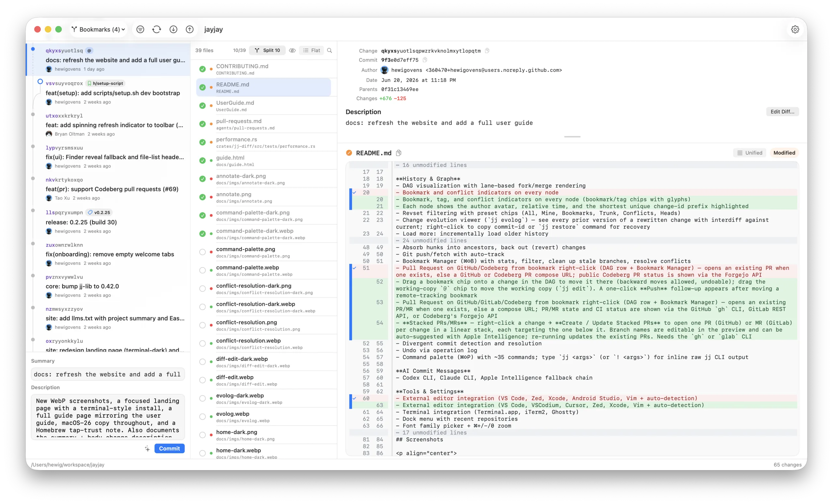Select the core: bump jj-lib to 0.42.0 commit
Viewport: 833px width, 504px height.
(108, 286)
